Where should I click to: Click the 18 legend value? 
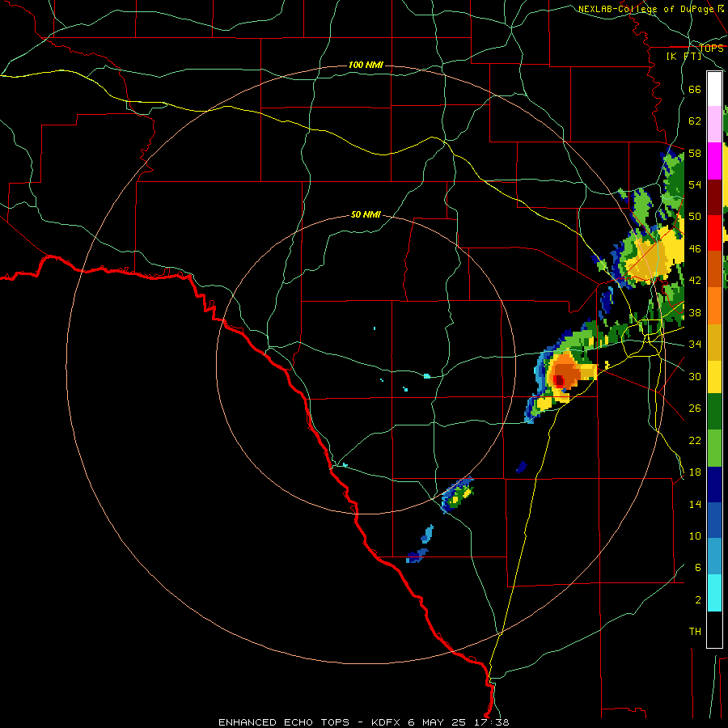[x=695, y=472]
